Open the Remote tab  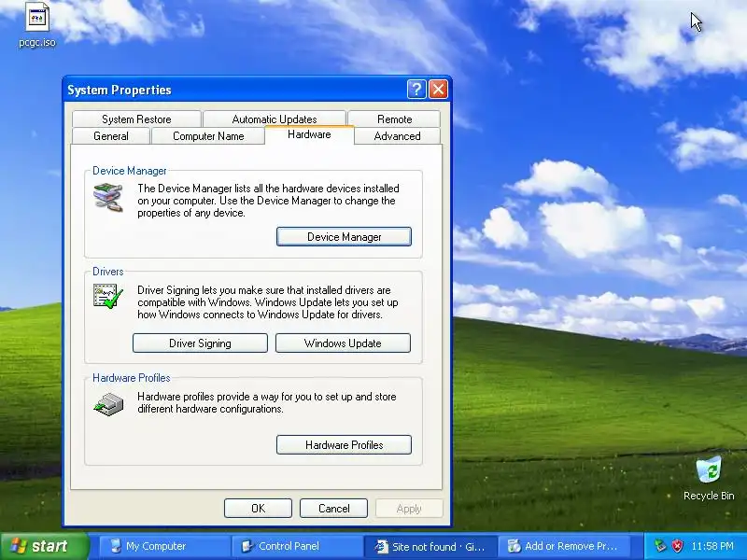[x=394, y=119]
